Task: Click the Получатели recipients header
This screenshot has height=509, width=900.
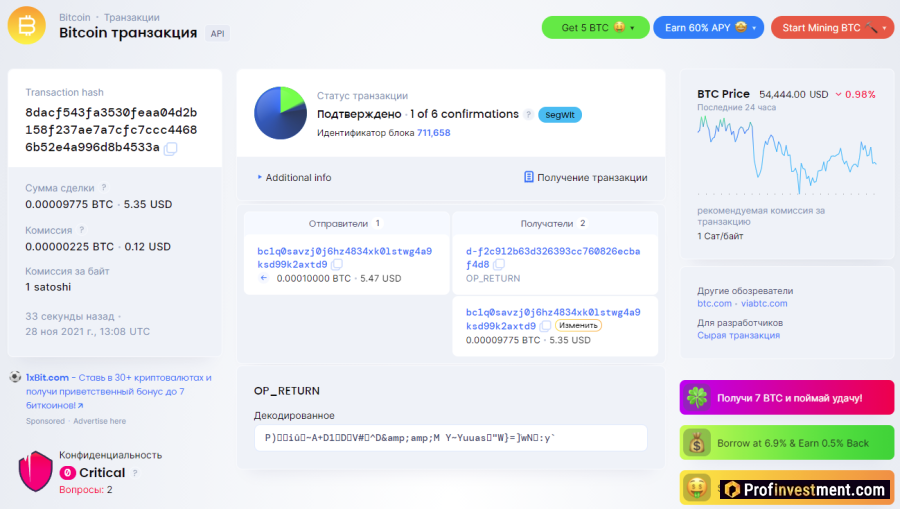Action: click(553, 223)
